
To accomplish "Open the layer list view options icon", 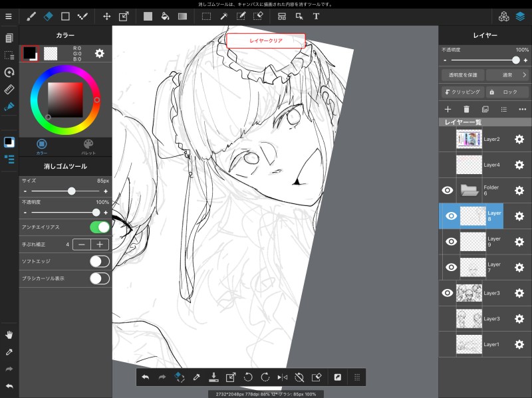I will coord(504,109).
